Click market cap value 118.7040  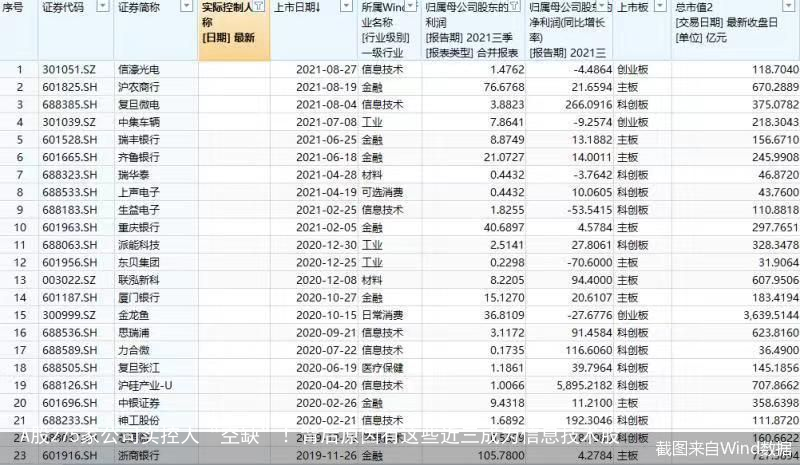coord(776,69)
